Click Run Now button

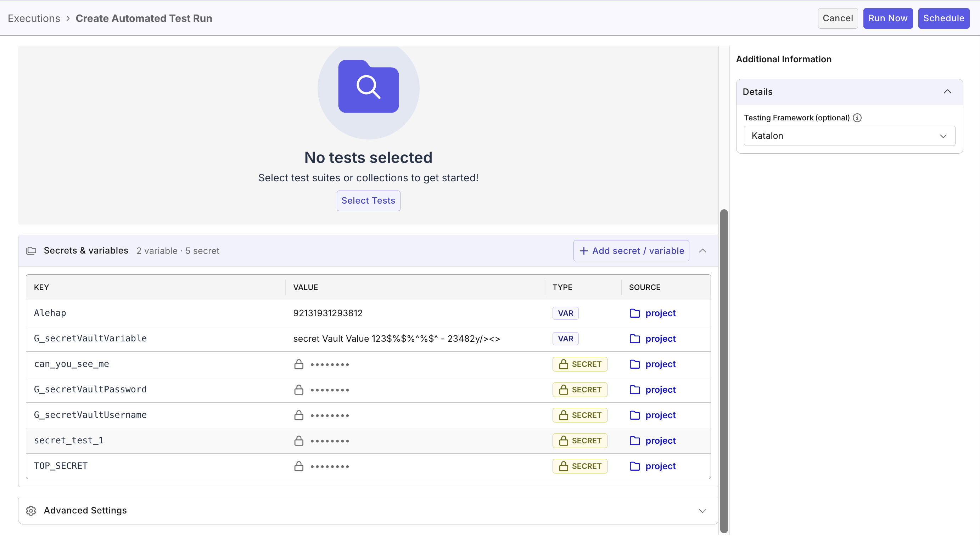click(x=887, y=18)
